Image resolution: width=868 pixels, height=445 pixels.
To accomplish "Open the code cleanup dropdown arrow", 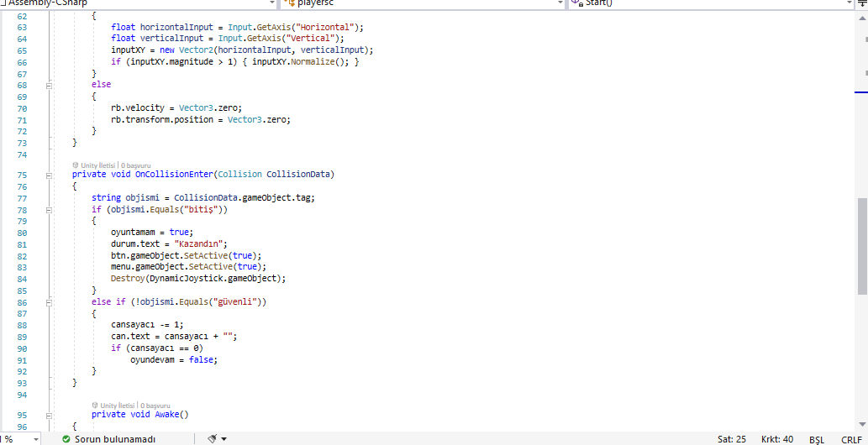I will (x=224, y=439).
